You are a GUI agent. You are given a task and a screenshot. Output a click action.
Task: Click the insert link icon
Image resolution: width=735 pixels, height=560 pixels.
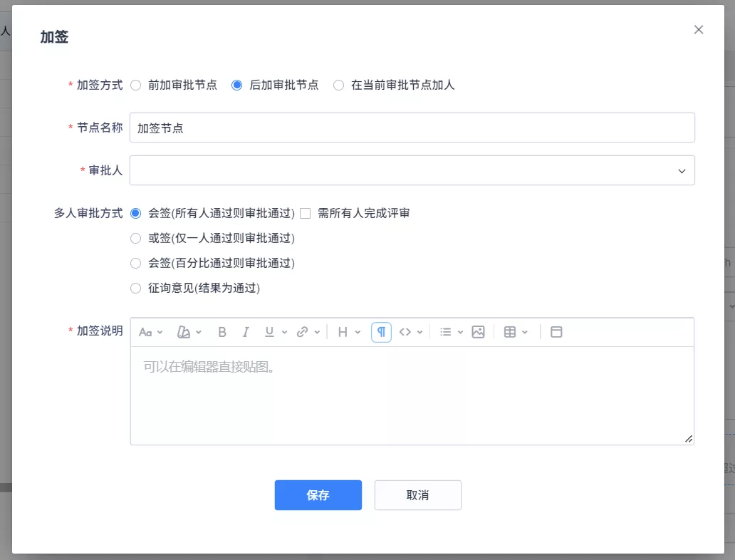[303, 332]
